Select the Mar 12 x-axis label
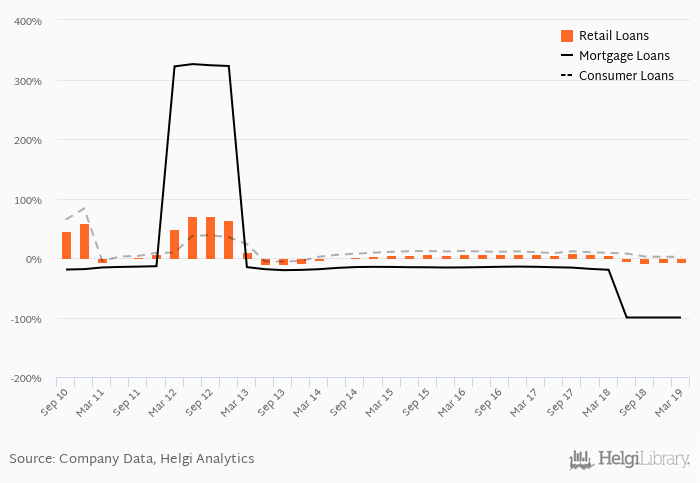 tap(163, 402)
